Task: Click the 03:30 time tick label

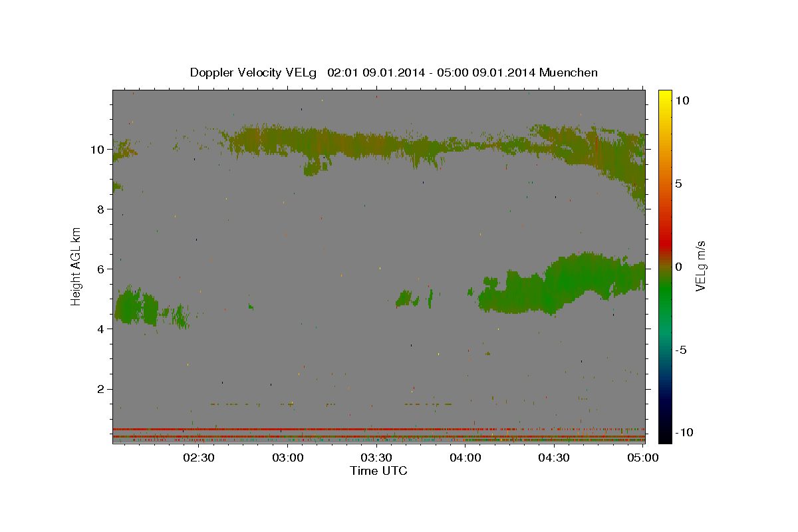Action: (376, 458)
